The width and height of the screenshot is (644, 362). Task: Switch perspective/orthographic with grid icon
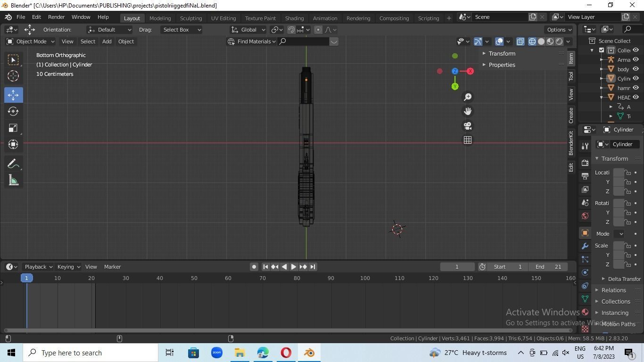click(x=468, y=140)
